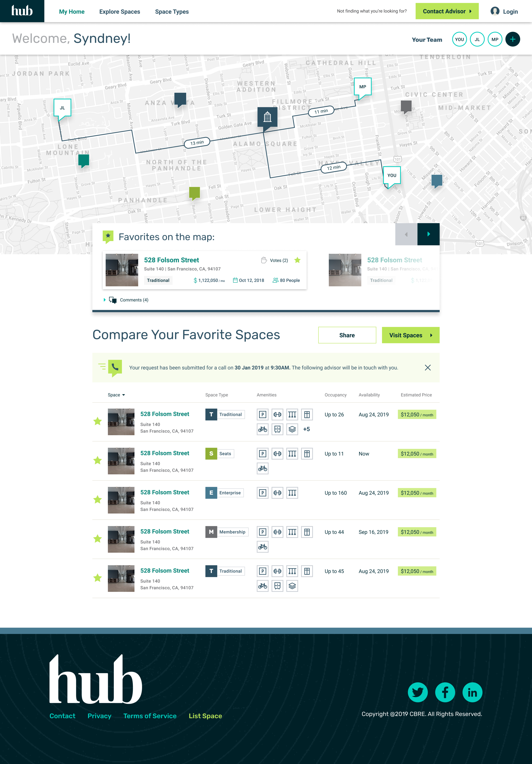The image size is (532, 764).
Task: Click the Votes (2) hand icon
Action: 264,260
